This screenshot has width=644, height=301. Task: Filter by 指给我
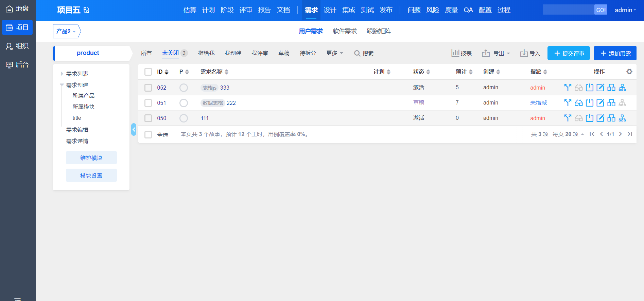[206, 53]
